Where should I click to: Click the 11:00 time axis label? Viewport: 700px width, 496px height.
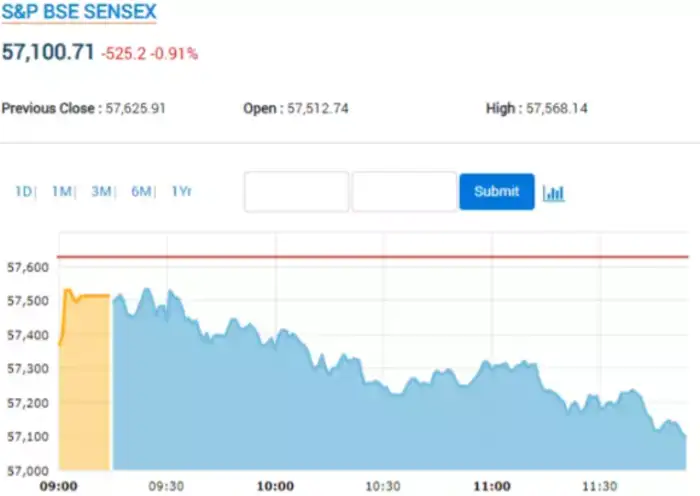click(x=491, y=486)
